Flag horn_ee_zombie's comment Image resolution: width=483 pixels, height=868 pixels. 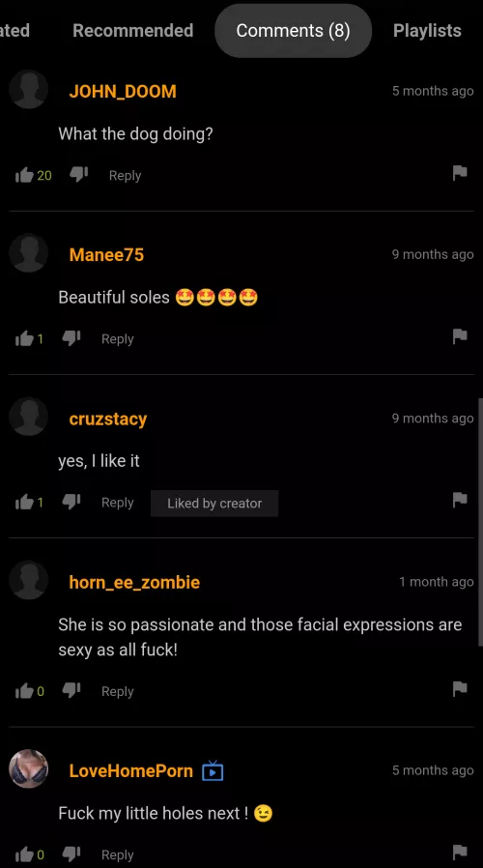tap(460, 689)
